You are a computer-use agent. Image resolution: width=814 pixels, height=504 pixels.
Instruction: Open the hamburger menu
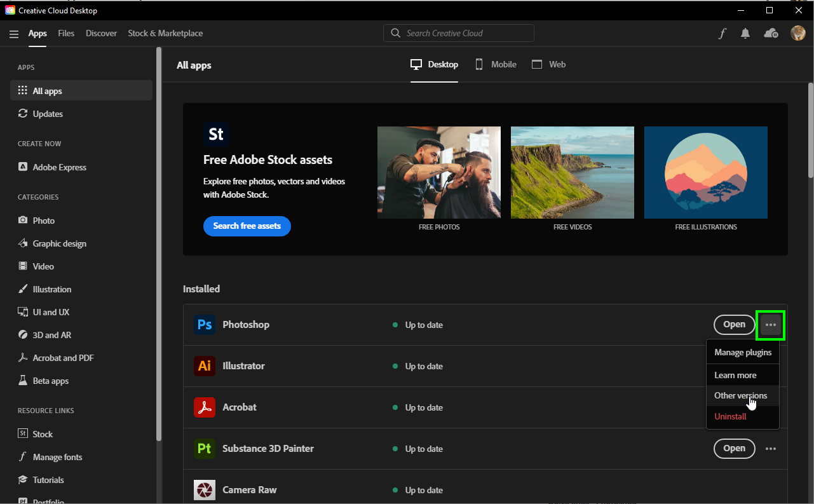[x=14, y=34]
